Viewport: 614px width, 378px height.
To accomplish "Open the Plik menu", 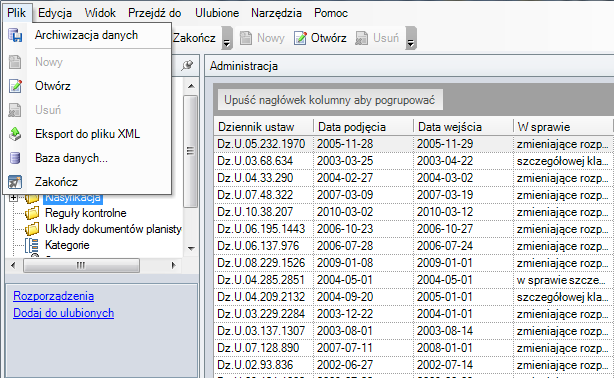I will 16,13.
